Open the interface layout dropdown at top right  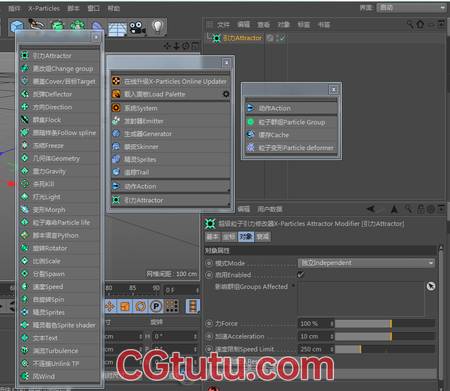(x=411, y=7)
